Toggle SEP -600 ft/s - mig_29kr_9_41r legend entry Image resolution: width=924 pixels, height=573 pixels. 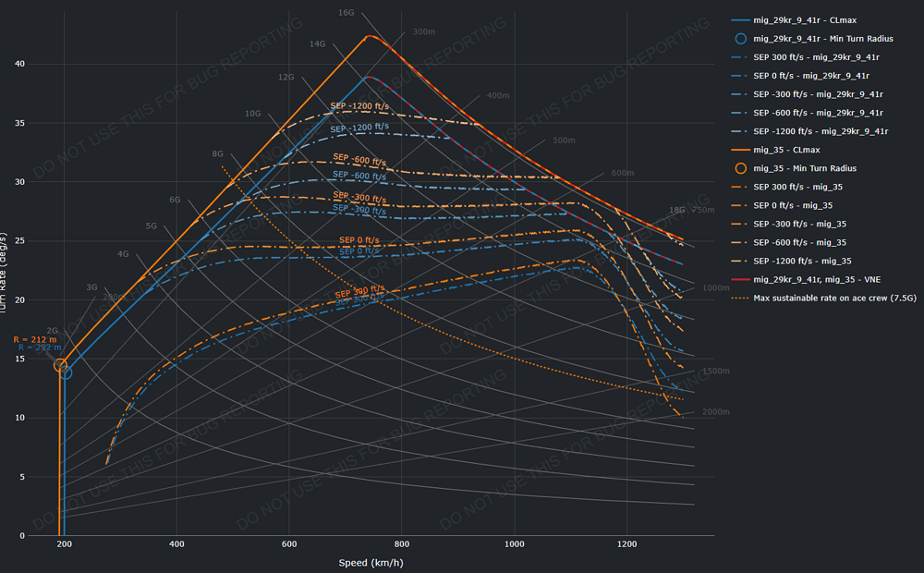[807, 113]
